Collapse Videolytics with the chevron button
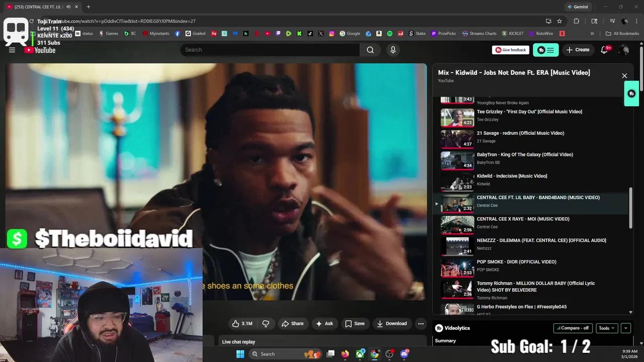The width and height of the screenshot is (644, 362). [626, 328]
